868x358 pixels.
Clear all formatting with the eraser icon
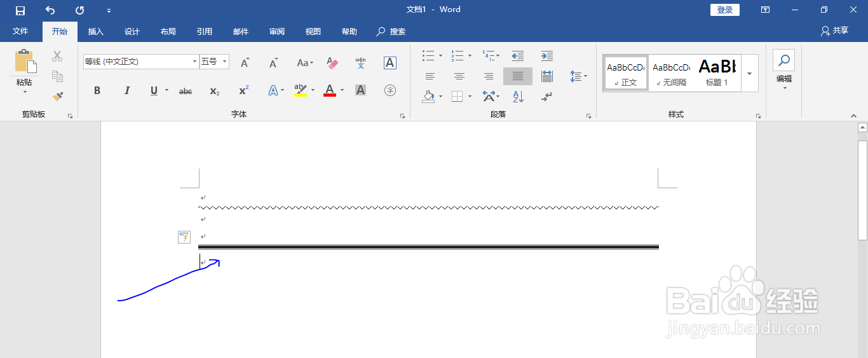tap(332, 62)
